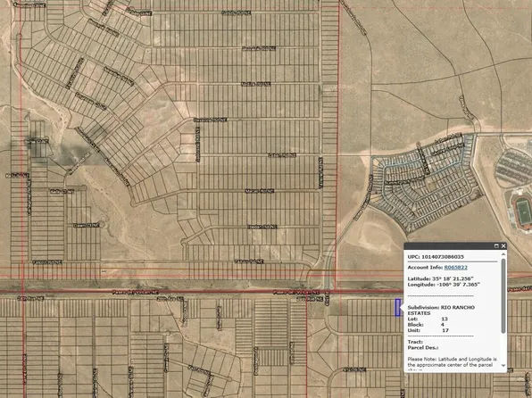The height and width of the screenshot is (398, 532).
Task: Click the Lot 13 row
Action: pyautogui.click(x=428, y=319)
